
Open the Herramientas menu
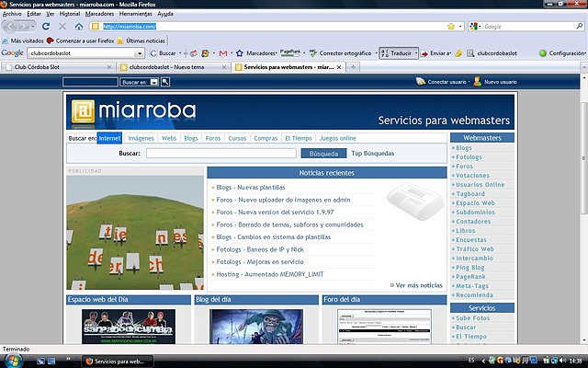(135, 14)
